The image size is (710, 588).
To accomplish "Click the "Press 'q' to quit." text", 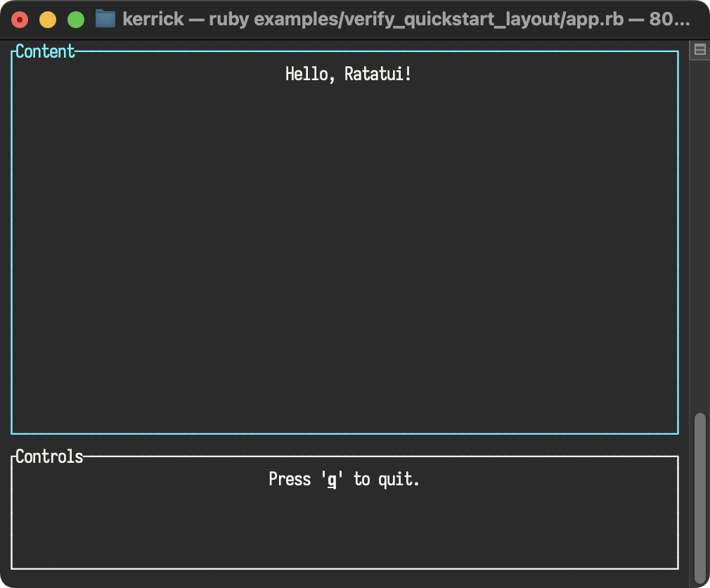I will point(344,479).
